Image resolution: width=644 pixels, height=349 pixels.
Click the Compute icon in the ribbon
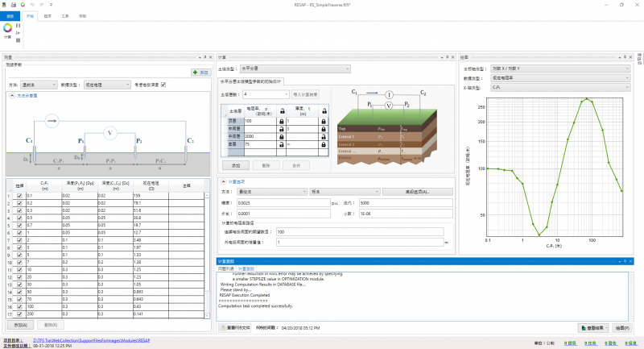tap(7, 30)
